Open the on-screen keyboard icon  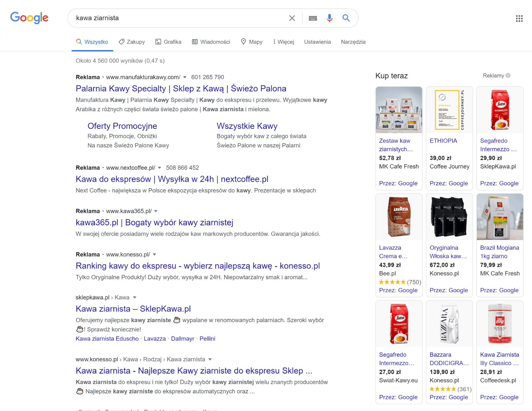pyautogui.click(x=313, y=18)
